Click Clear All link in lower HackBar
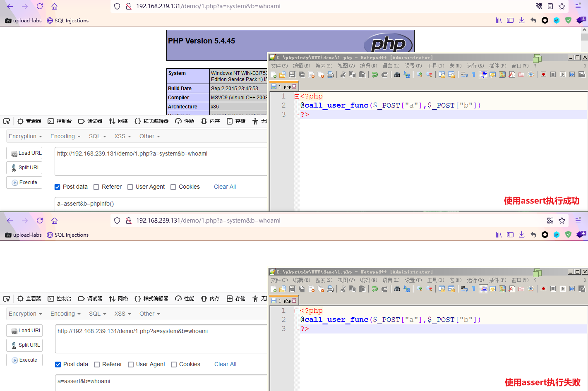 pos(225,365)
